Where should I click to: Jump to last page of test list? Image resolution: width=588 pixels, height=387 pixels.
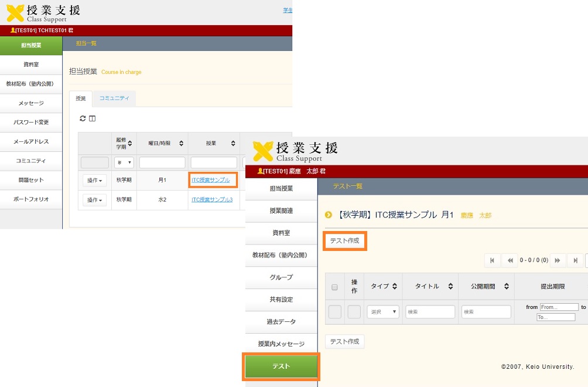click(x=576, y=260)
